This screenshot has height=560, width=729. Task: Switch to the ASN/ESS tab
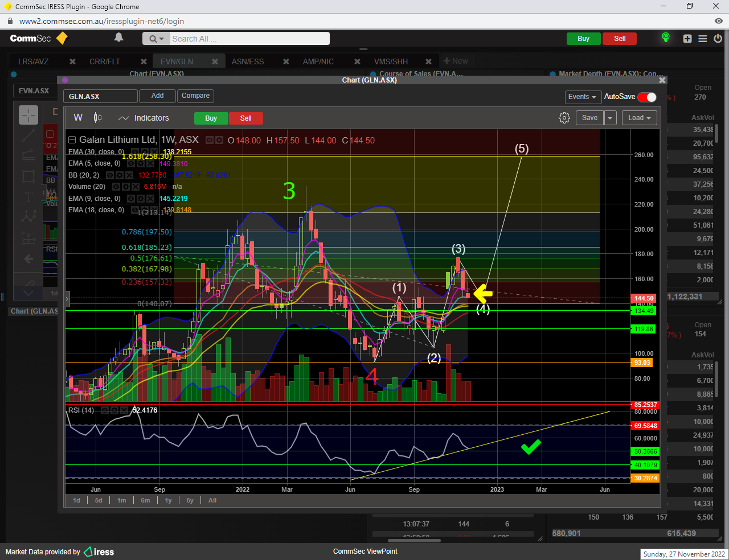coord(248,61)
